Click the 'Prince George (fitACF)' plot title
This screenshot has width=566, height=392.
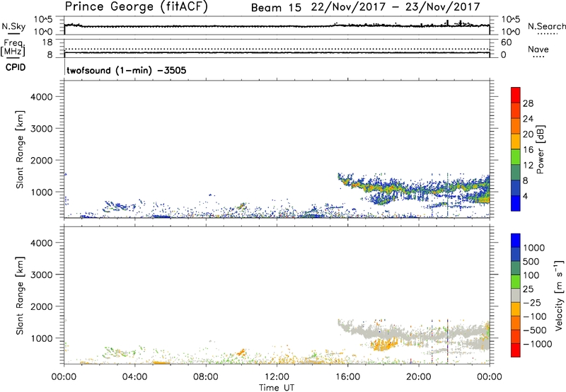click(x=137, y=6)
